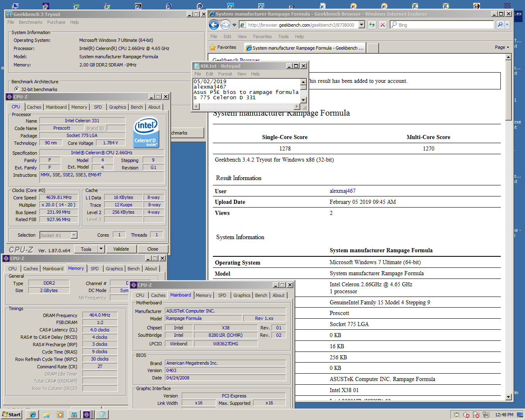
Task: Click inside the Notepad text area
Action: (x=247, y=91)
